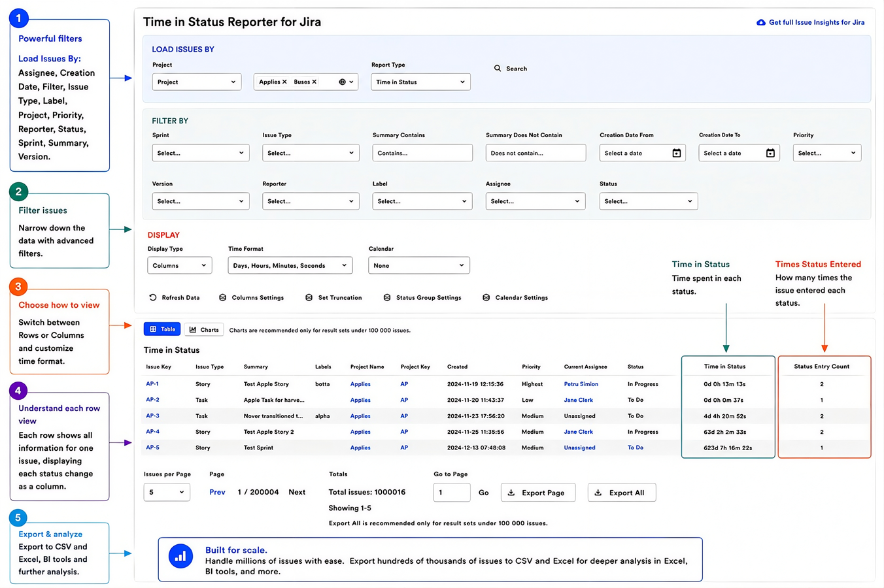Open the Report Type dropdown
Screen dimensions: 884x588
420,82
